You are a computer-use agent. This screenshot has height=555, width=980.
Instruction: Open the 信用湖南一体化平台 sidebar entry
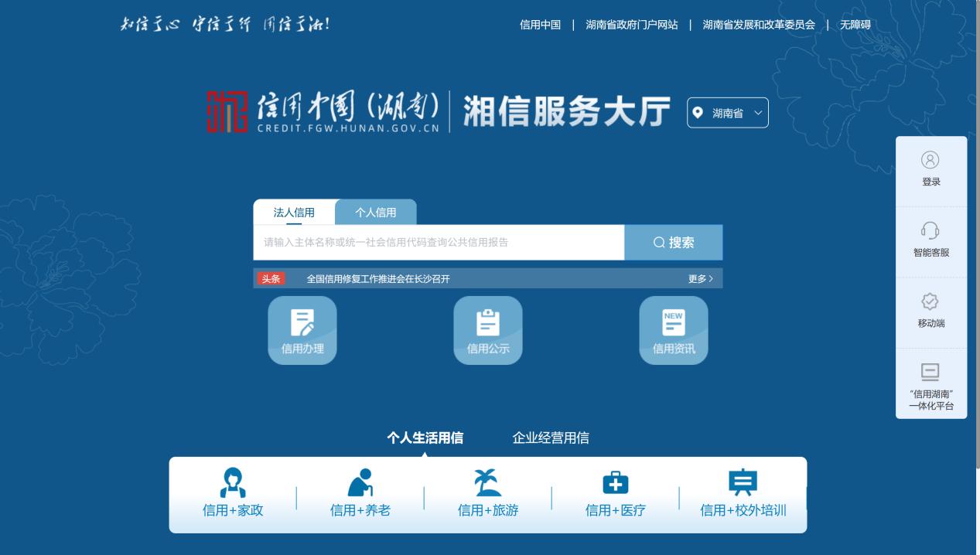(930, 384)
